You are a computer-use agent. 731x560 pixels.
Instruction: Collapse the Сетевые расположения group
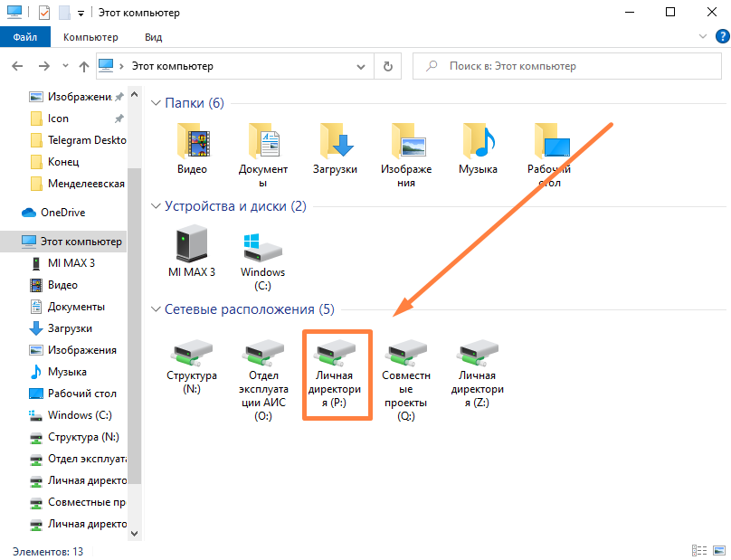point(156,309)
